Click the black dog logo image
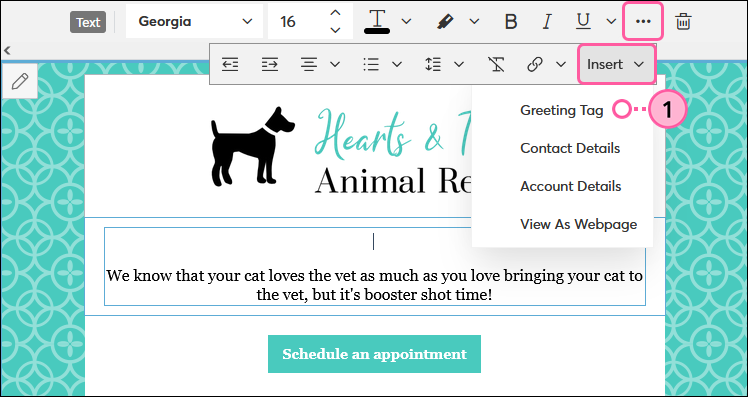748x397 pixels. point(253,146)
